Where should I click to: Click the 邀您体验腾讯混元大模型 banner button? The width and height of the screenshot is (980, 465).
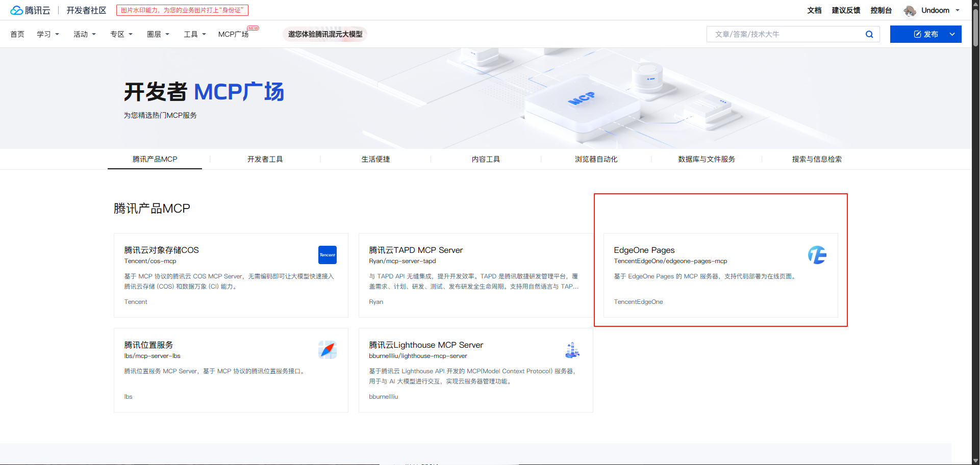click(325, 34)
